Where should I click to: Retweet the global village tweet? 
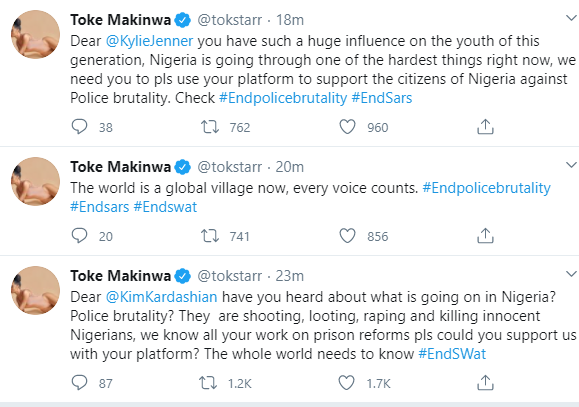coord(210,236)
